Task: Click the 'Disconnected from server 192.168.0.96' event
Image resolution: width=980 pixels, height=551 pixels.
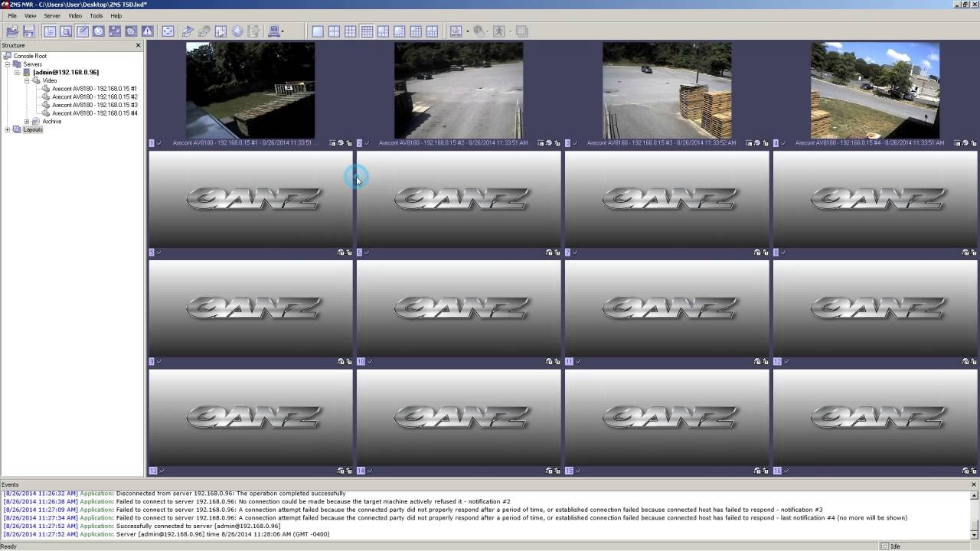Action: click(x=175, y=494)
